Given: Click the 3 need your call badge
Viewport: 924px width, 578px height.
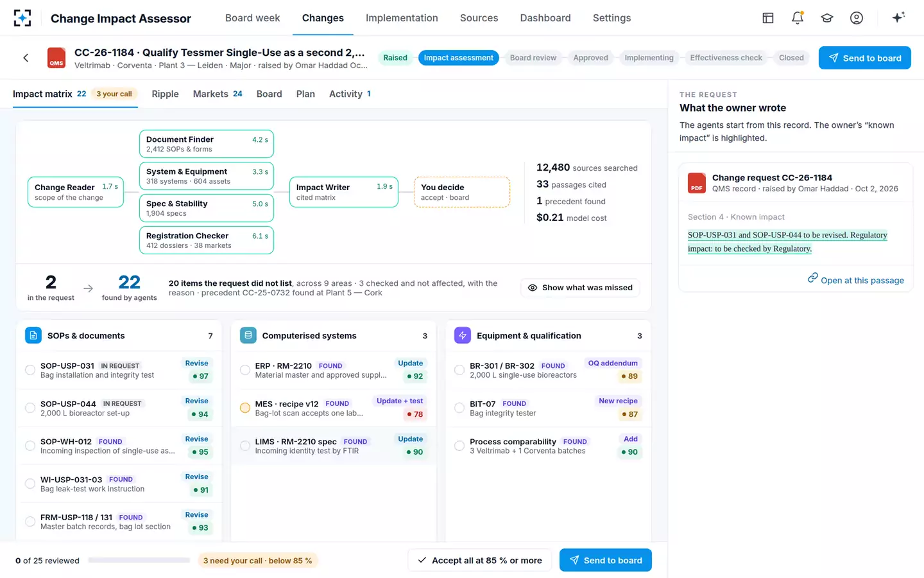Looking at the screenshot, I should 258,561.
